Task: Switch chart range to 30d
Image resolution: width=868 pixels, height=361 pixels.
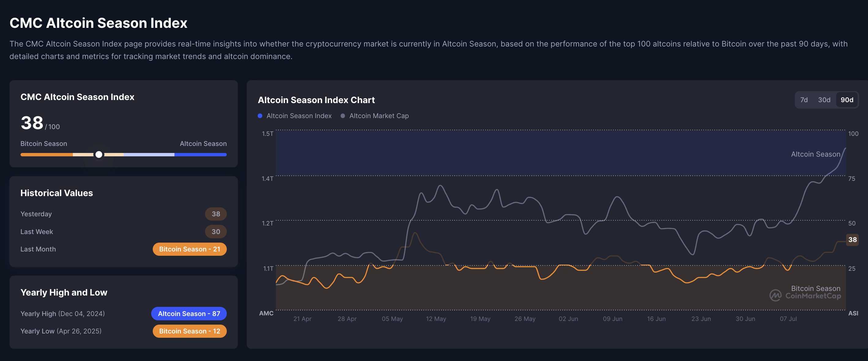Action: 824,100
